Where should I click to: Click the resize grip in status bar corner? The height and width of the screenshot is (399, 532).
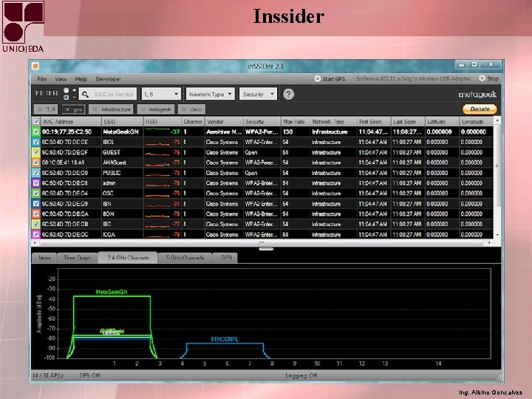[499, 377]
